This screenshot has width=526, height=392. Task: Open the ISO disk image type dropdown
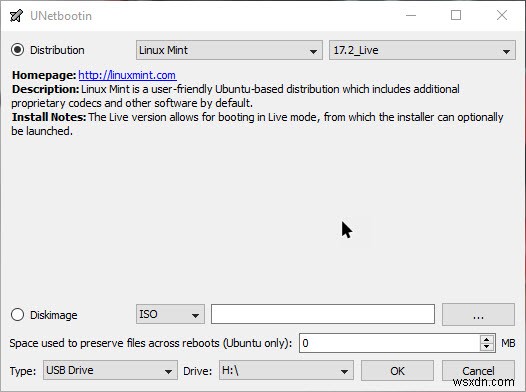[x=170, y=314]
